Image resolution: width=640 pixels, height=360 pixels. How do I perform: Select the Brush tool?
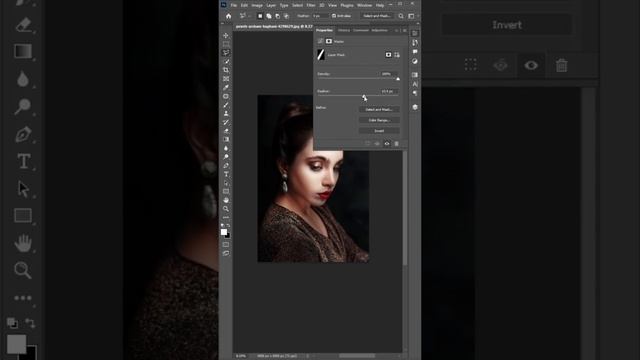click(226, 105)
